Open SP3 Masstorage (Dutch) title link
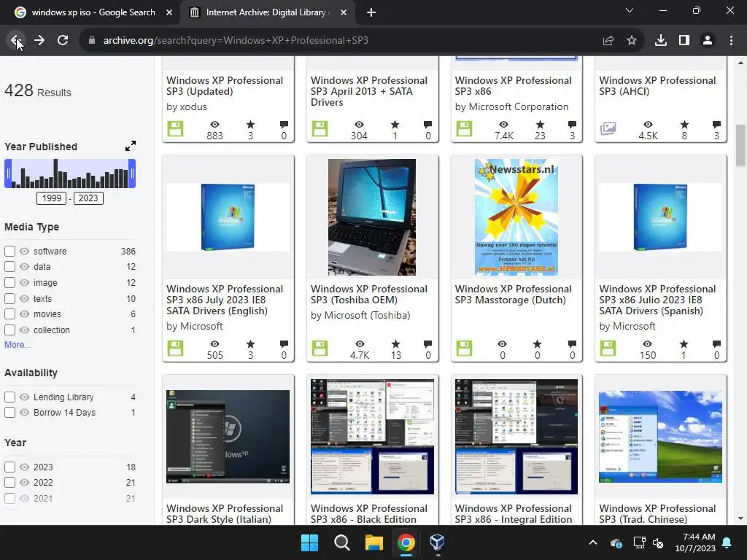The height and width of the screenshot is (560, 747). 513,295
